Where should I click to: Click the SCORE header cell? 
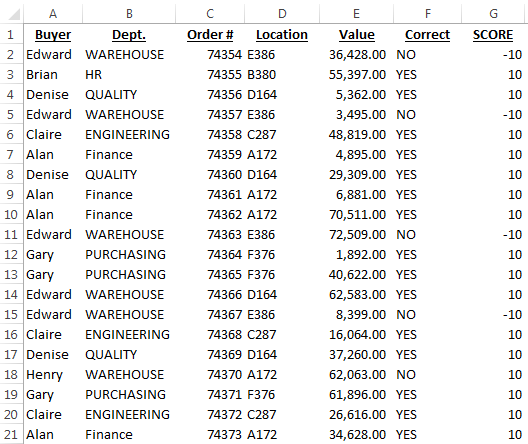click(493, 35)
